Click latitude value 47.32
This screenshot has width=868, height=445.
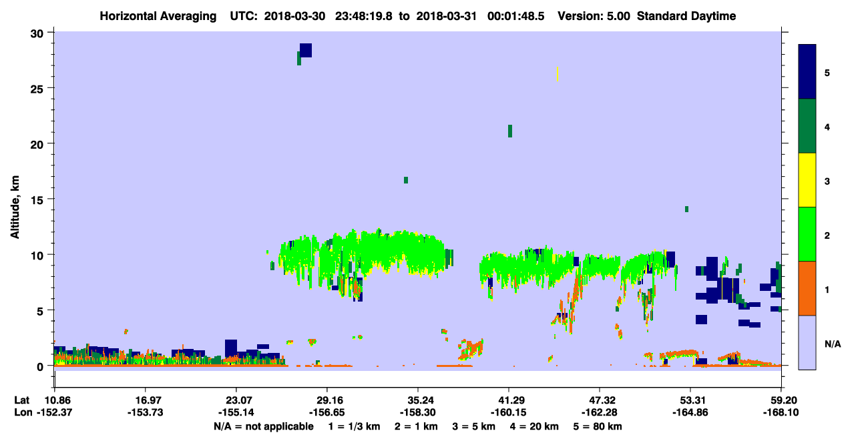(600, 400)
